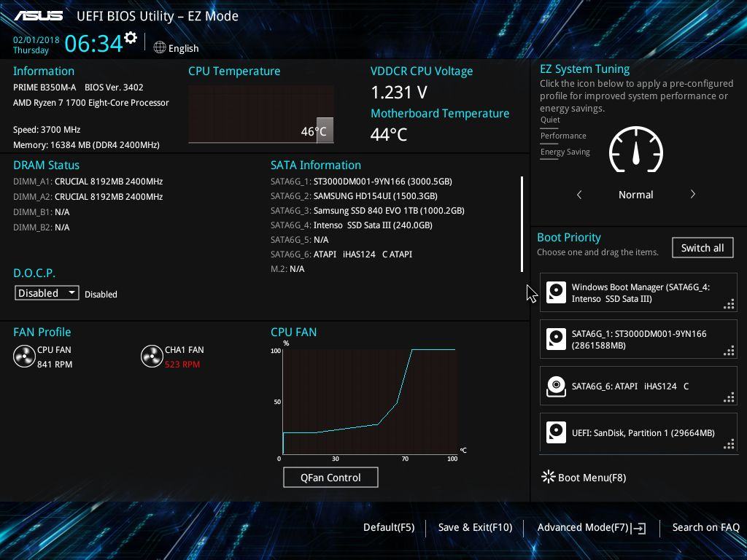Select Windows Boot Manager boot entry
The image size is (747, 560).
click(x=638, y=293)
